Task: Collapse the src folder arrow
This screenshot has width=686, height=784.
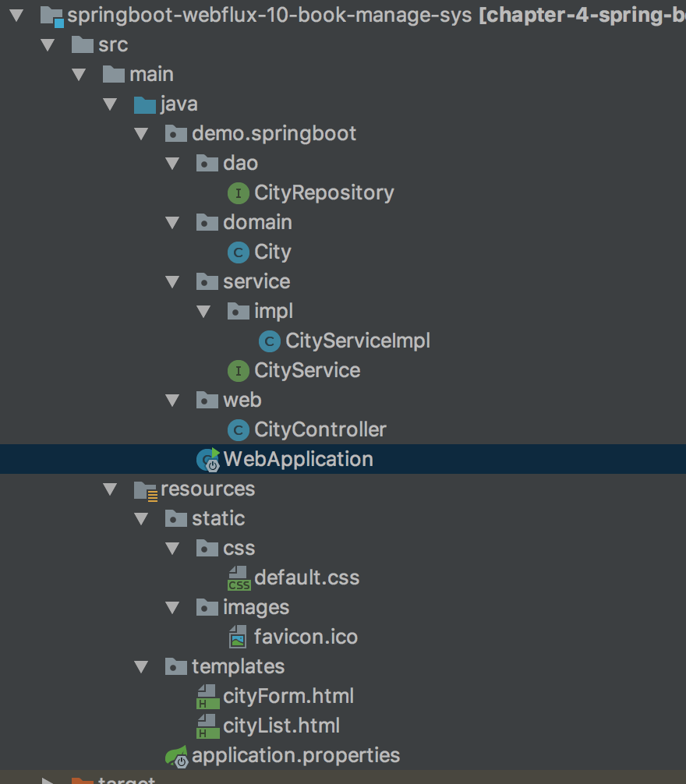Action: click(48, 45)
